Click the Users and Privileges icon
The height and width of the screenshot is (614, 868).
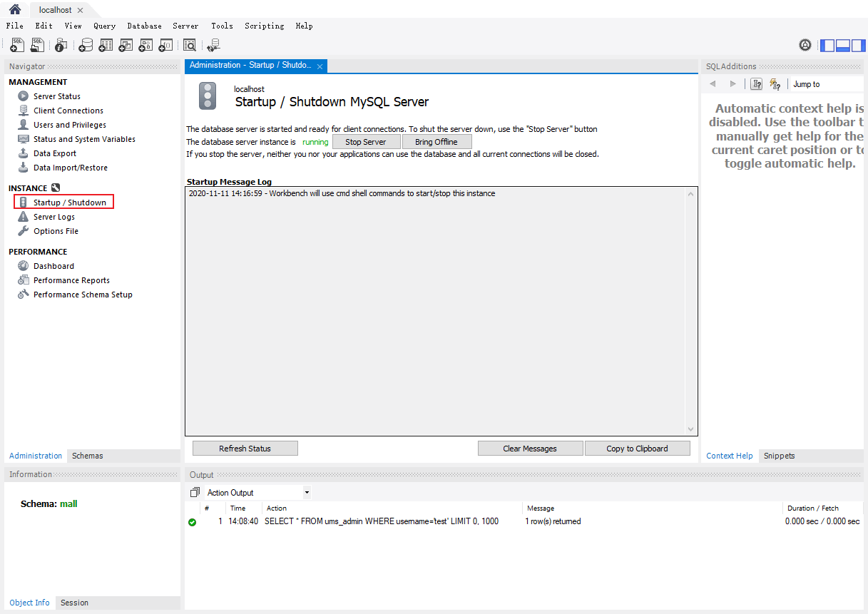click(24, 125)
